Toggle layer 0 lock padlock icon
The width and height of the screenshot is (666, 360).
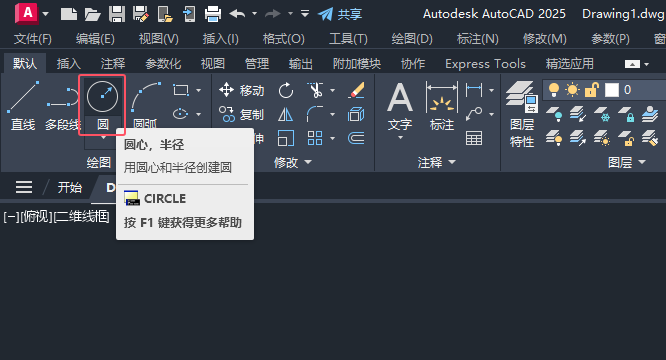pos(592,90)
